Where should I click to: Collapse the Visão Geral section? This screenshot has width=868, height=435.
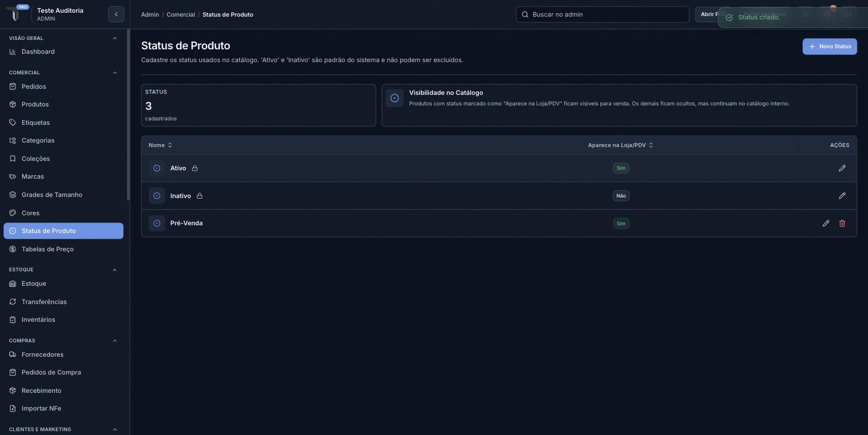pos(115,38)
